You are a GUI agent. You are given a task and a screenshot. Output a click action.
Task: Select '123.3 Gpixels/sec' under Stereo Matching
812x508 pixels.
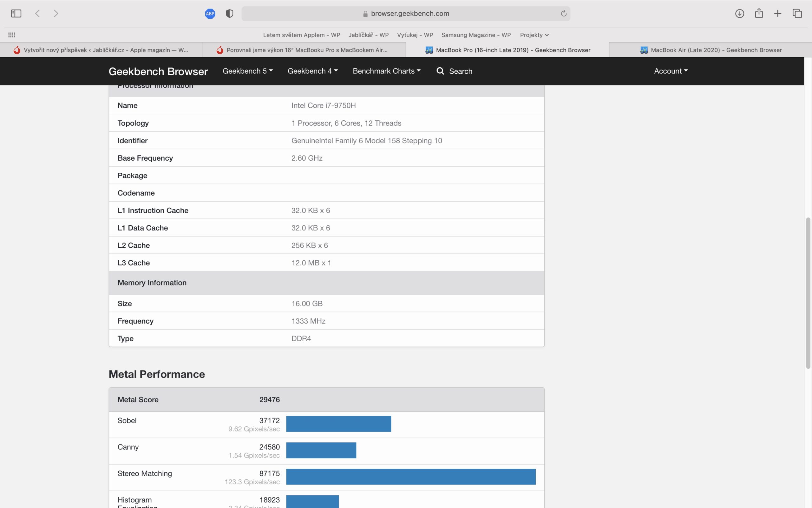click(x=252, y=482)
